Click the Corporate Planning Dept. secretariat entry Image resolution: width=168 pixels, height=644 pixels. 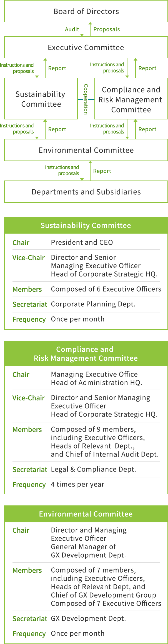click(x=93, y=304)
